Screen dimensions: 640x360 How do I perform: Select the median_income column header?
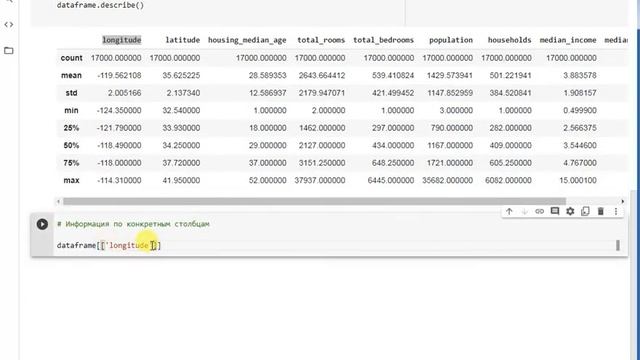(568, 40)
